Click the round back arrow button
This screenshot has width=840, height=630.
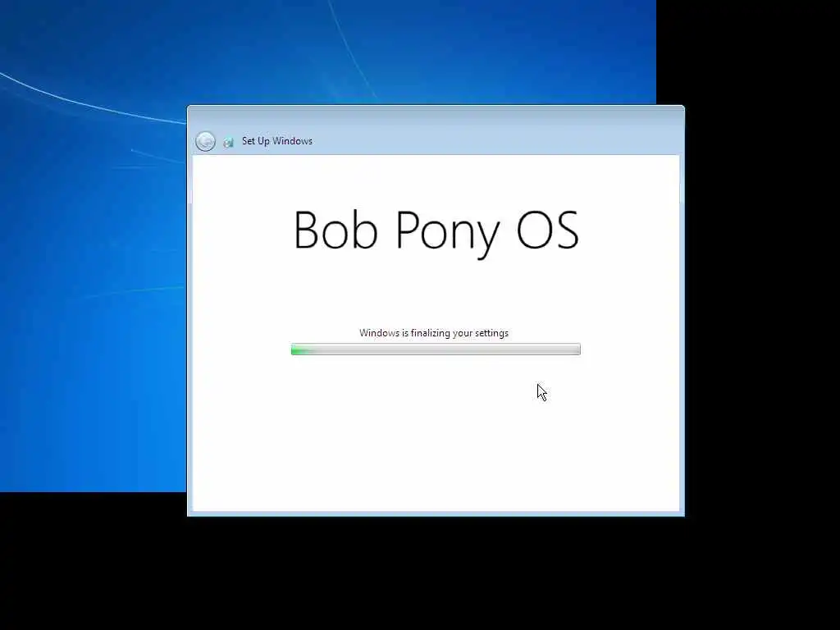pyautogui.click(x=206, y=141)
